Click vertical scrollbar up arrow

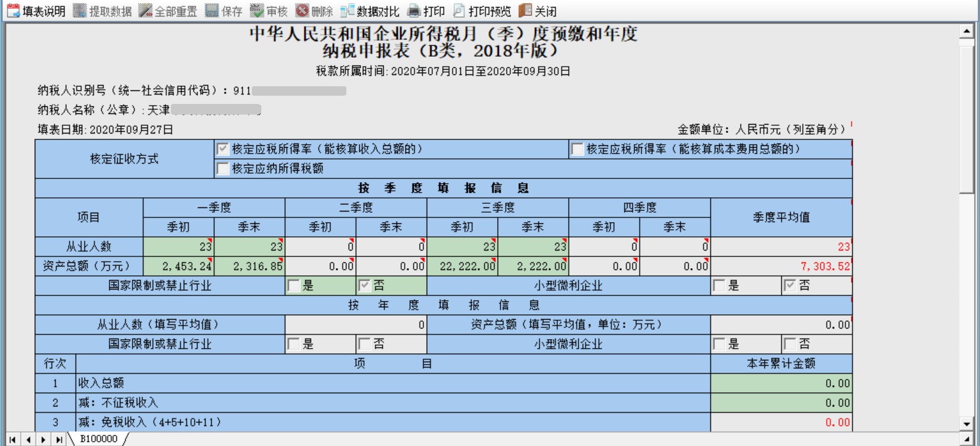click(x=966, y=32)
